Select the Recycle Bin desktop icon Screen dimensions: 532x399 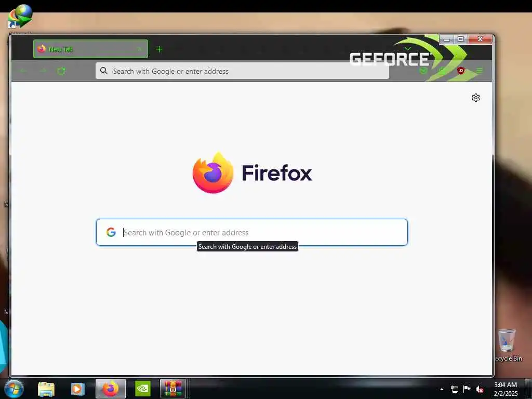508,345
